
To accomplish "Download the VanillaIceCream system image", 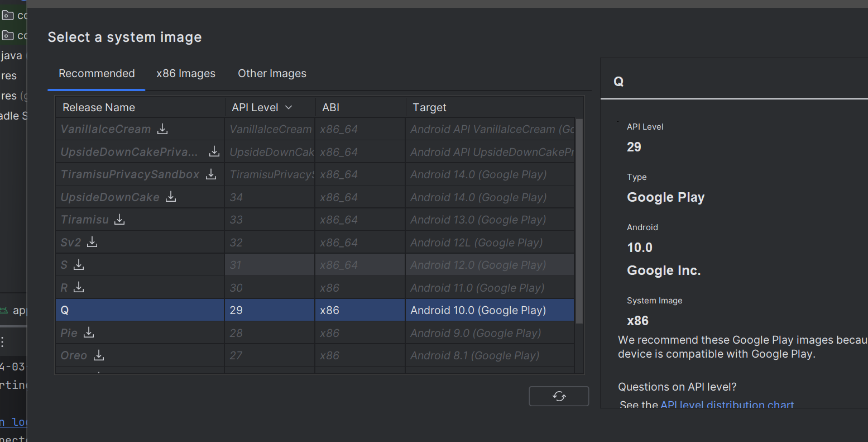I will pyautogui.click(x=162, y=129).
